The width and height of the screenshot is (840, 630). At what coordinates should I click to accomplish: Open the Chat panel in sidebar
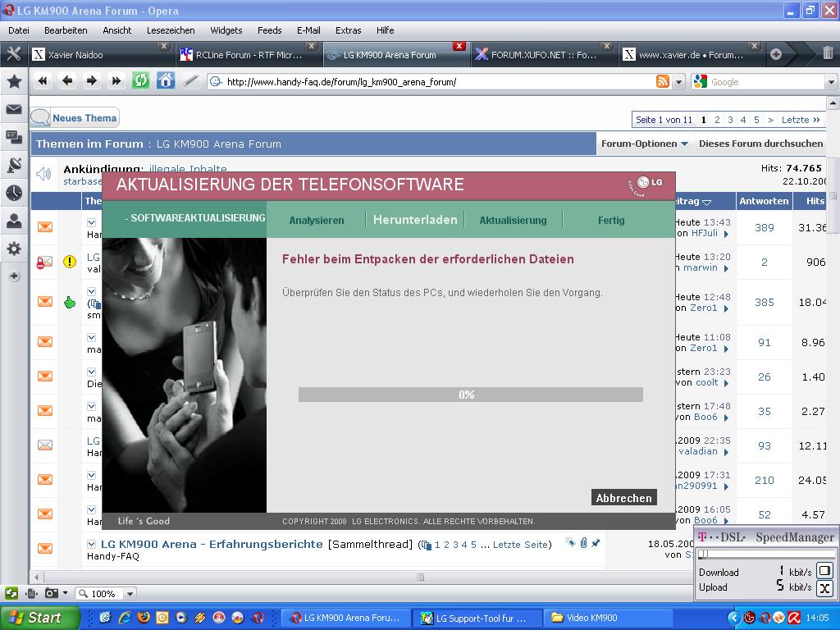click(x=14, y=137)
